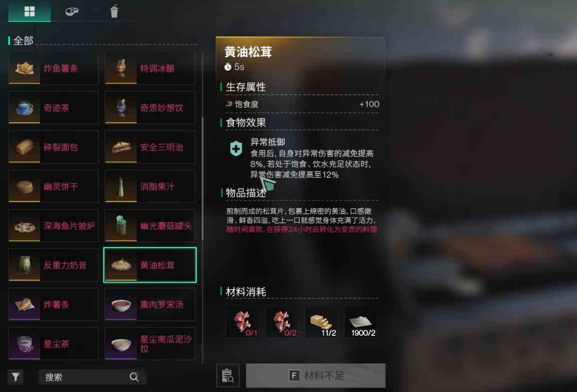Pick the 深海鱼片披萨 recipe
This screenshot has height=392, width=577.
tap(53, 226)
